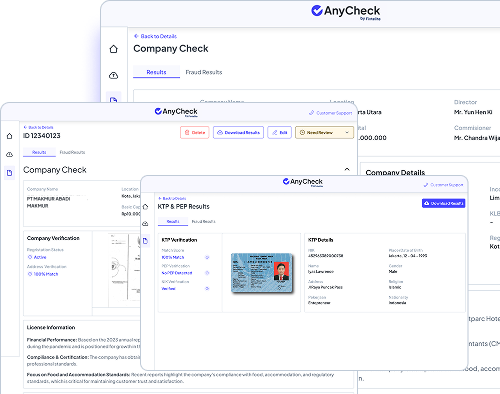Image resolution: width=500 pixels, height=394 pixels.
Task: Follow Back to Details link above KTP & PEP Results
Action: click(172, 198)
